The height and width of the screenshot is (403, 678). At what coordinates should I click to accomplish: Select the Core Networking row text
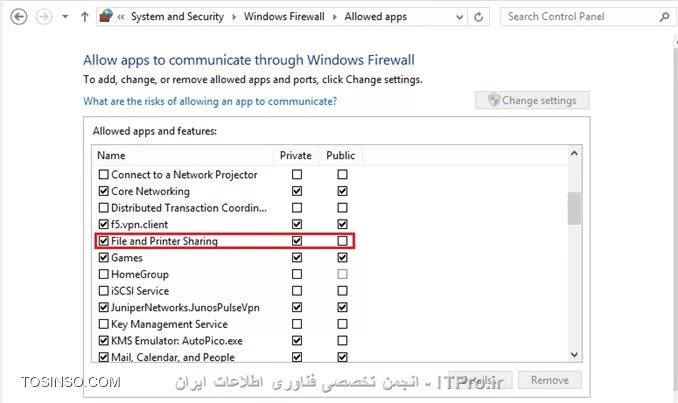(150, 191)
